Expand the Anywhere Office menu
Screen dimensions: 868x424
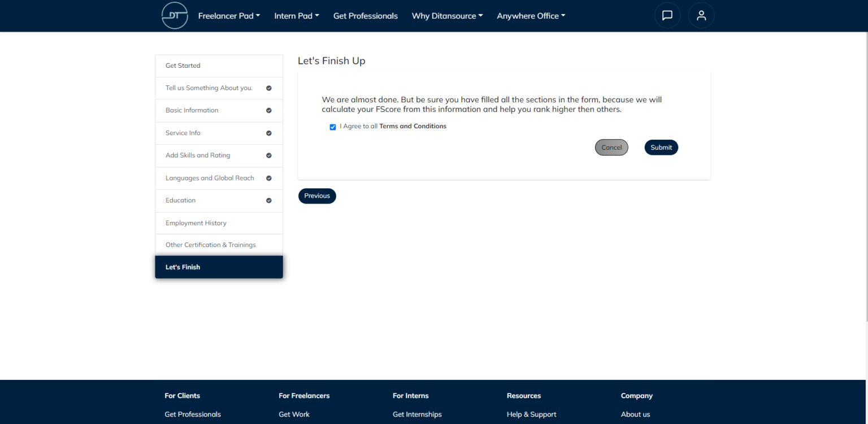[x=530, y=15]
